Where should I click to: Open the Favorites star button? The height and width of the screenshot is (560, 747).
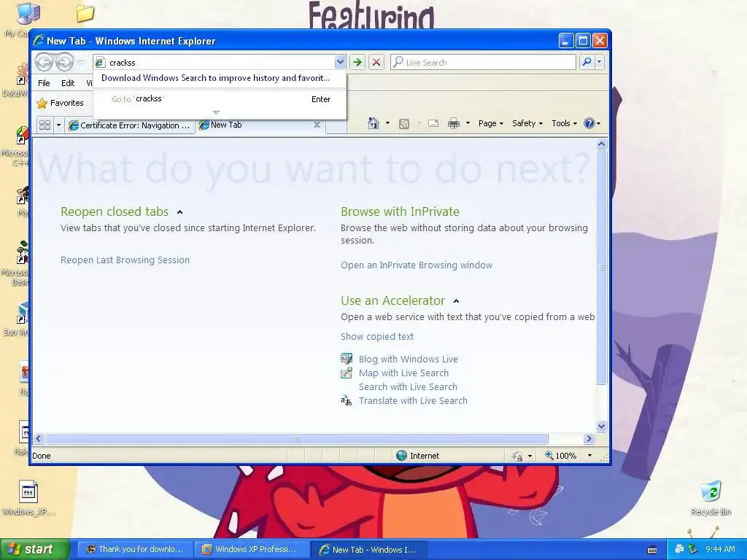coord(61,103)
